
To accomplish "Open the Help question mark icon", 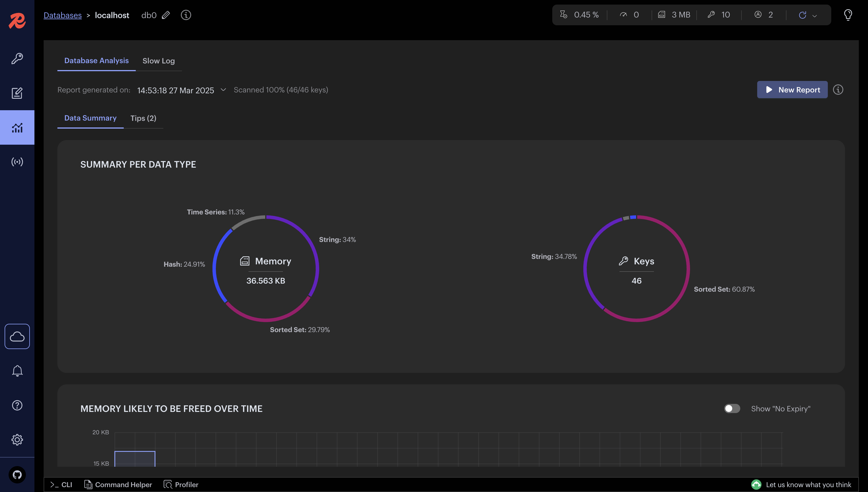I will click(x=17, y=405).
